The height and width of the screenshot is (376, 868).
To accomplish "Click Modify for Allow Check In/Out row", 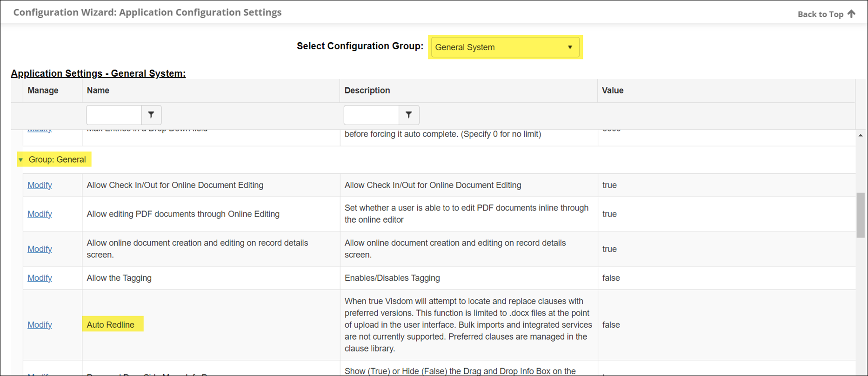I will pos(40,185).
